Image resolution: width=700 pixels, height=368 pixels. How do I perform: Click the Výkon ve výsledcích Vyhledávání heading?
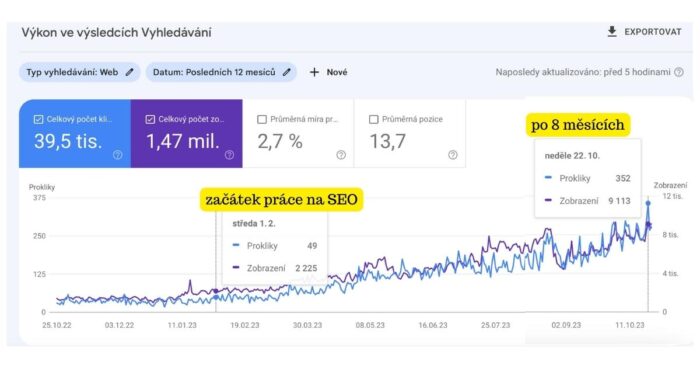(117, 32)
